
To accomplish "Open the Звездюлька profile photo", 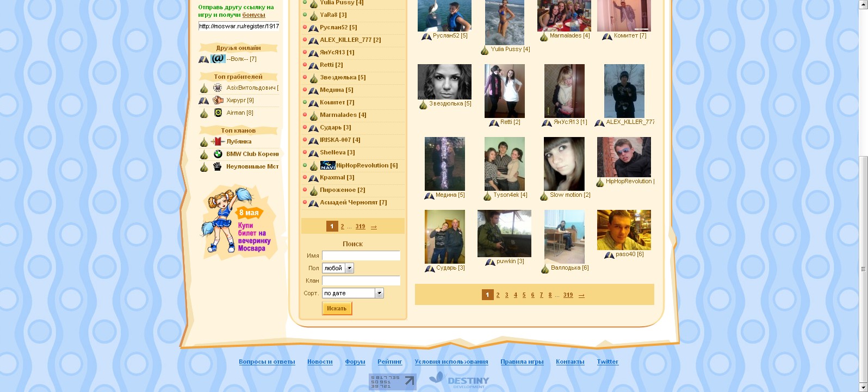I will click(444, 82).
